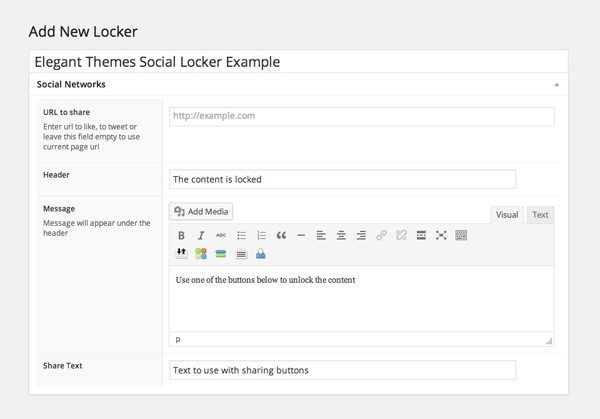Click the Add Media button
The image size is (600, 419).
point(201,211)
